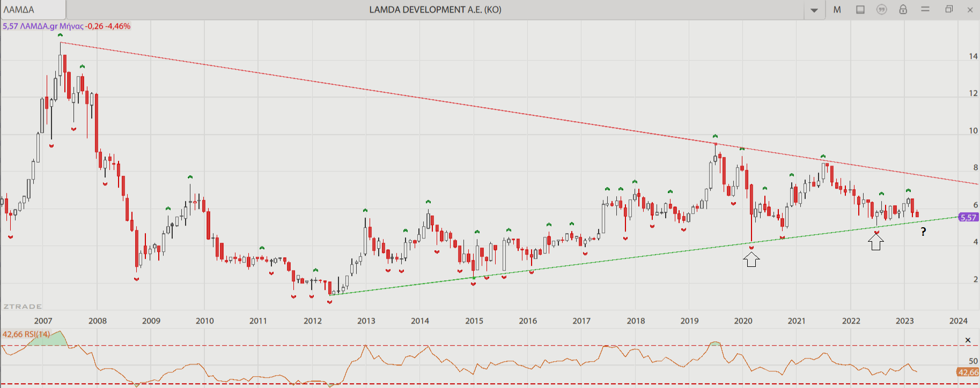Toggle the chart lock icon
Viewport: 980px width, 388px height.
click(x=903, y=10)
